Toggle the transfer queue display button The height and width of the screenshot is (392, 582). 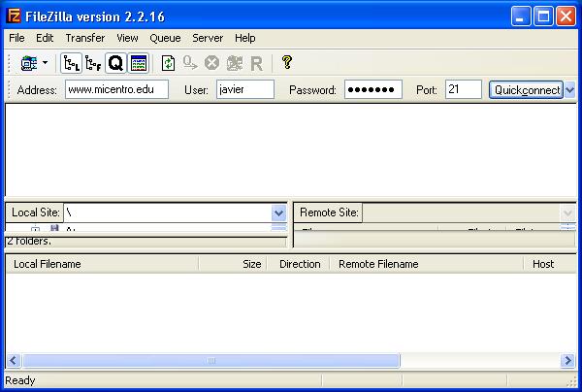pos(115,63)
